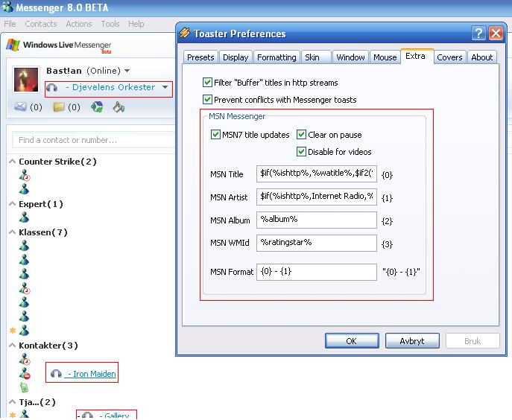
Task: Select first contact icon under Counter Strike
Action: coord(25,176)
